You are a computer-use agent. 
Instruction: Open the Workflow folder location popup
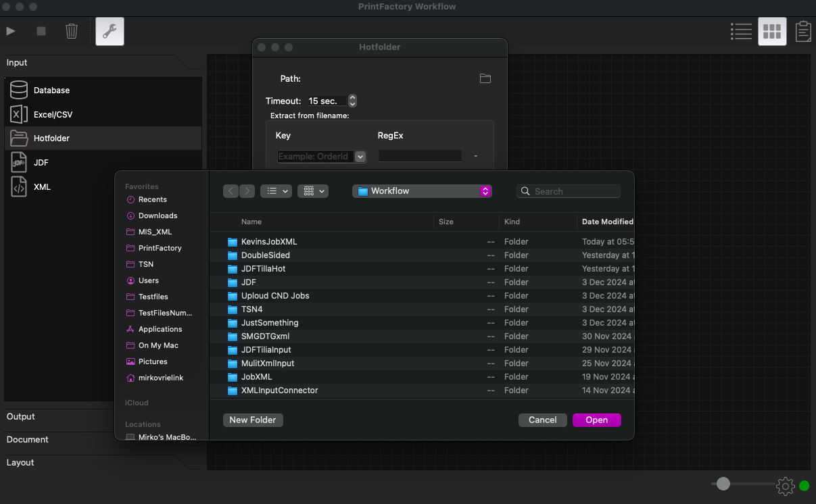422,191
